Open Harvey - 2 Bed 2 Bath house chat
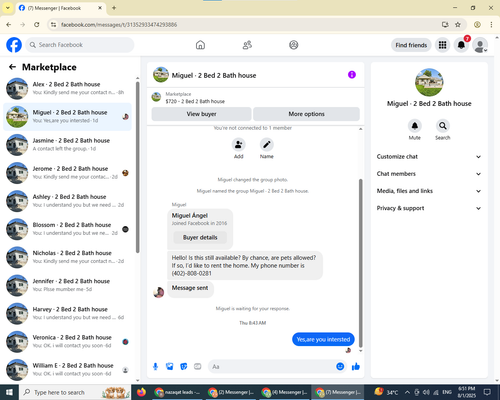Image resolution: width=500 pixels, height=400 pixels. [67, 313]
